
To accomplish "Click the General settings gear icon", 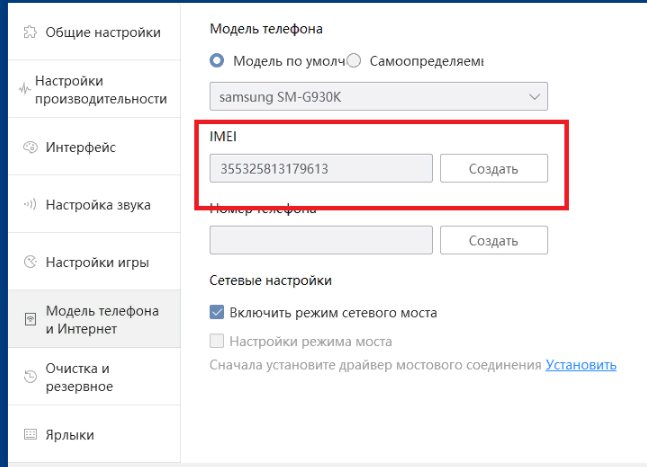I will (29, 32).
